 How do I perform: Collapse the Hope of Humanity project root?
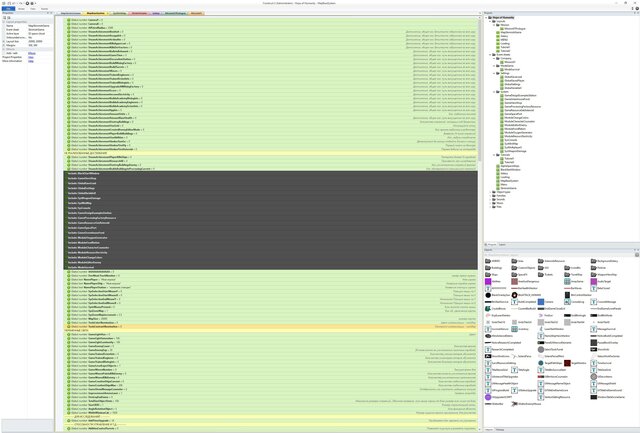tap(486, 18)
